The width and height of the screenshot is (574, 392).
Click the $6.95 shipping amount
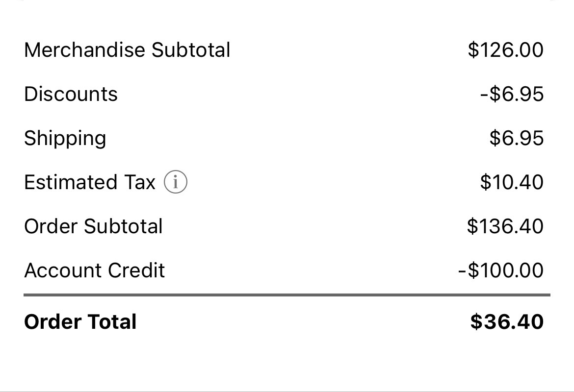[x=517, y=138]
